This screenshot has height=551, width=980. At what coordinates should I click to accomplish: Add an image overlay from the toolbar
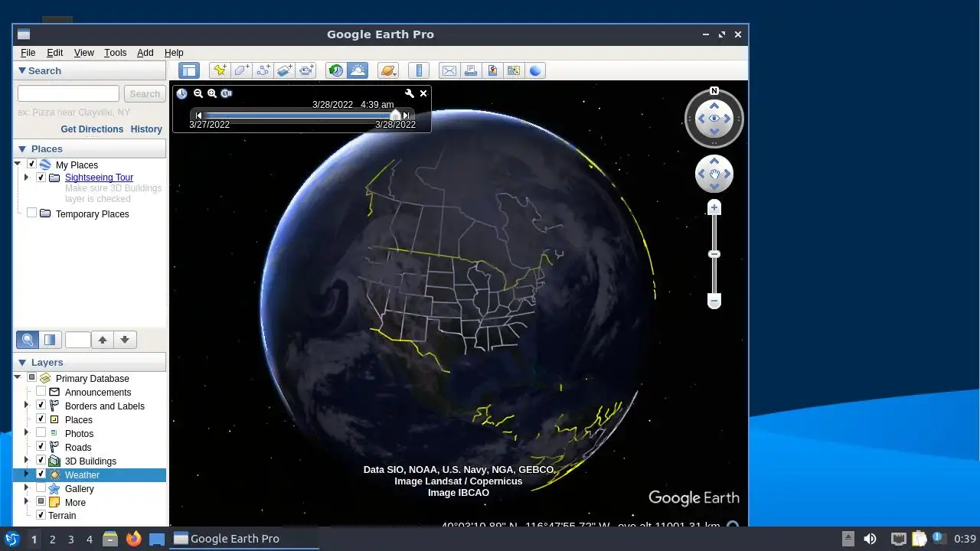[285, 70]
